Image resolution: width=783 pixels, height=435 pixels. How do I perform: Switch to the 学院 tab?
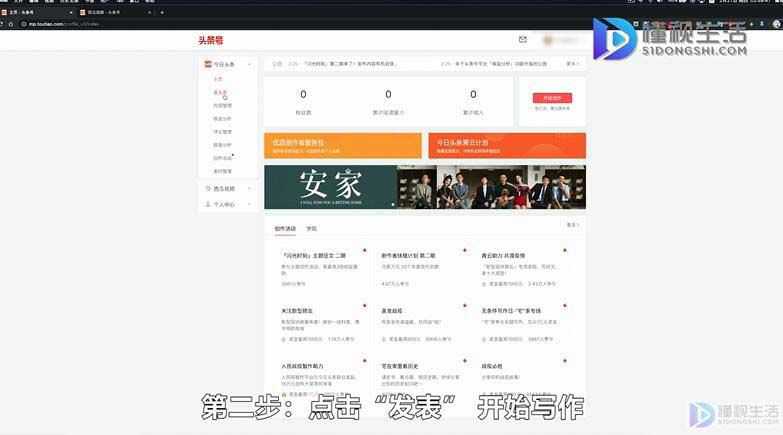point(311,229)
